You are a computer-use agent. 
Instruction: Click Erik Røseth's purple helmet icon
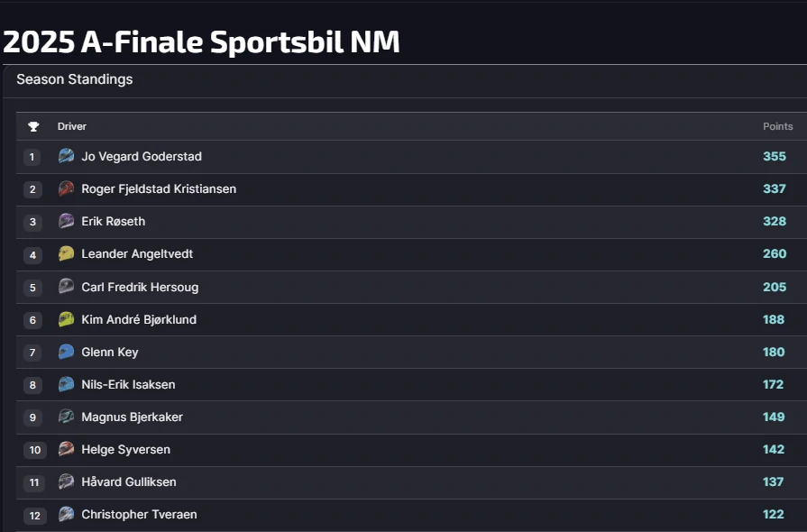66,221
